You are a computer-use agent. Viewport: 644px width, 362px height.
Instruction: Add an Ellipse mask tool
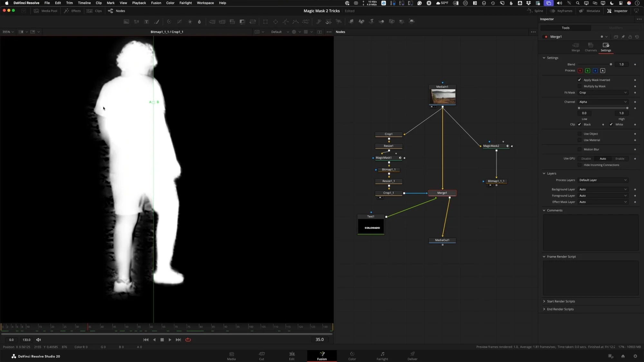276,22
